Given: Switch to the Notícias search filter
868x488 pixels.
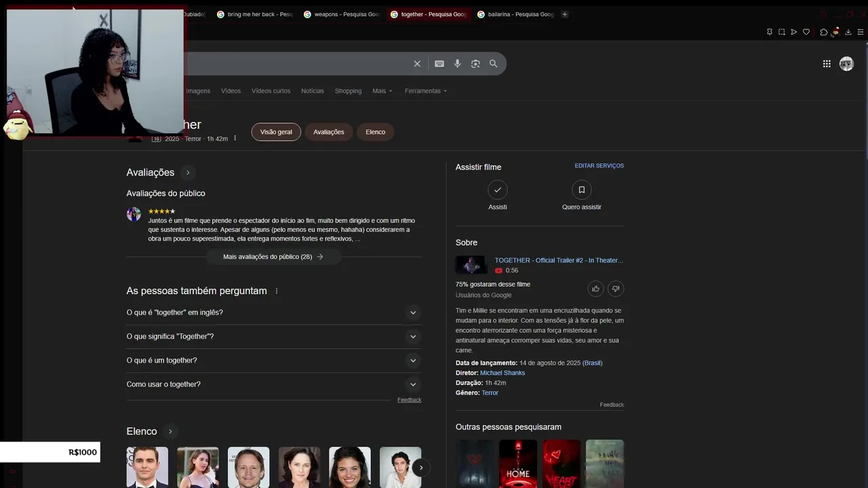Looking at the screenshot, I should (x=313, y=91).
